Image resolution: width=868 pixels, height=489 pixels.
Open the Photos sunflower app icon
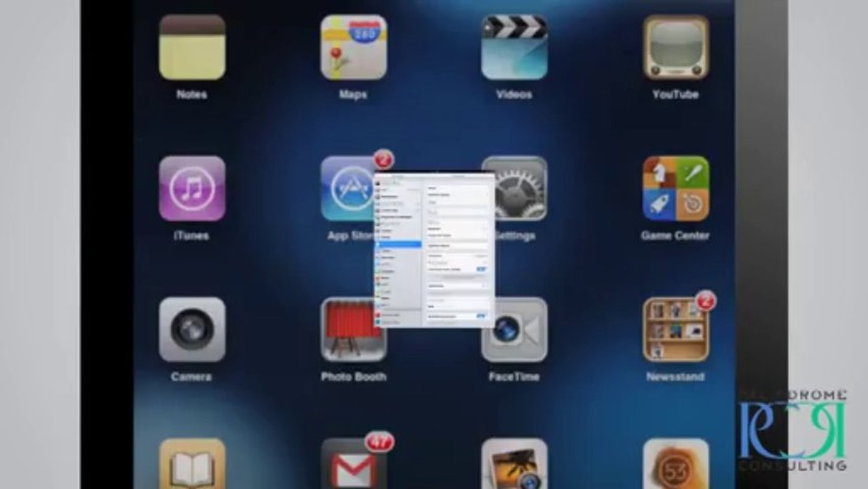[x=514, y=464]
